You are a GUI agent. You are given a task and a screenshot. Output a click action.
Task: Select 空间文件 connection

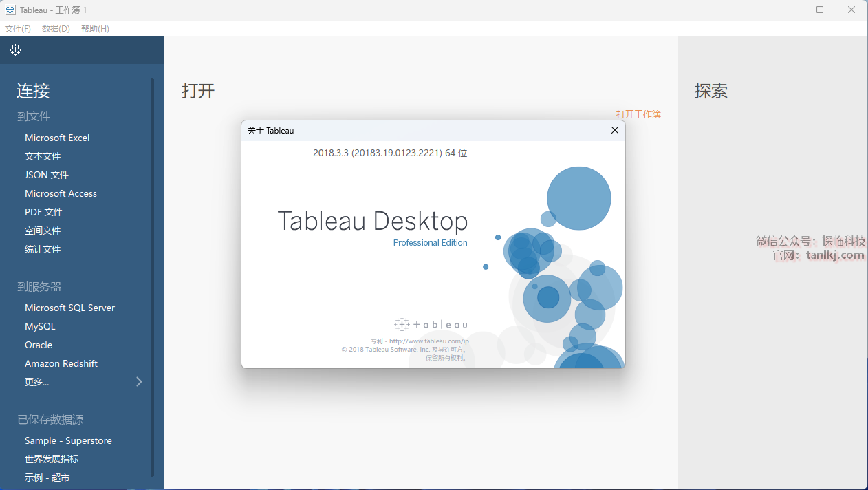pos(43,231)
